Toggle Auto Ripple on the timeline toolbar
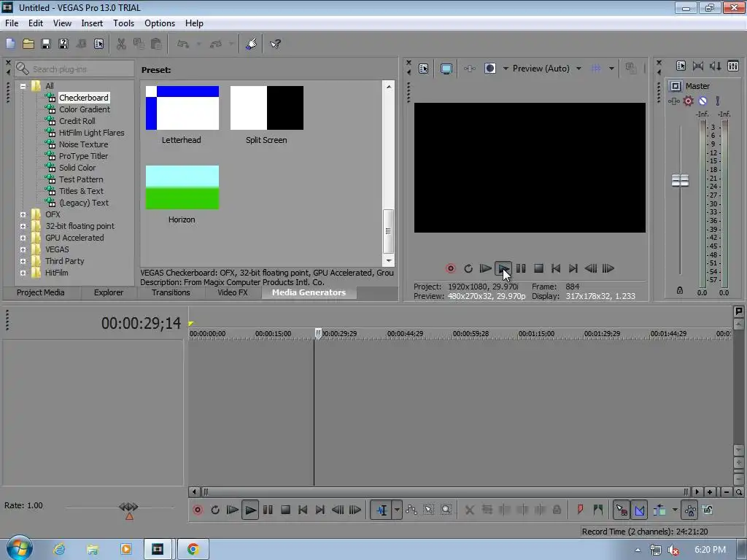The image size is (747, 560). click(x=659, y=510)
